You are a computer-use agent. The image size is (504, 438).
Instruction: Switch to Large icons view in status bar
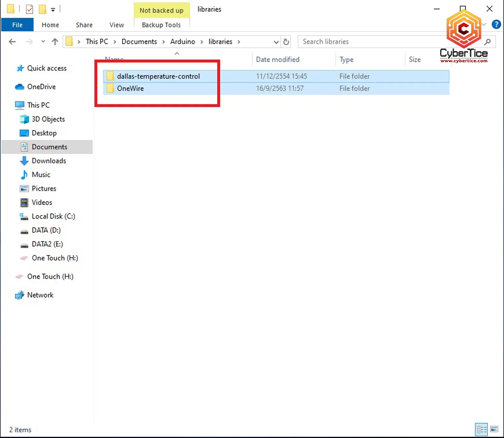pyautogui.click(x=494, y=429)
